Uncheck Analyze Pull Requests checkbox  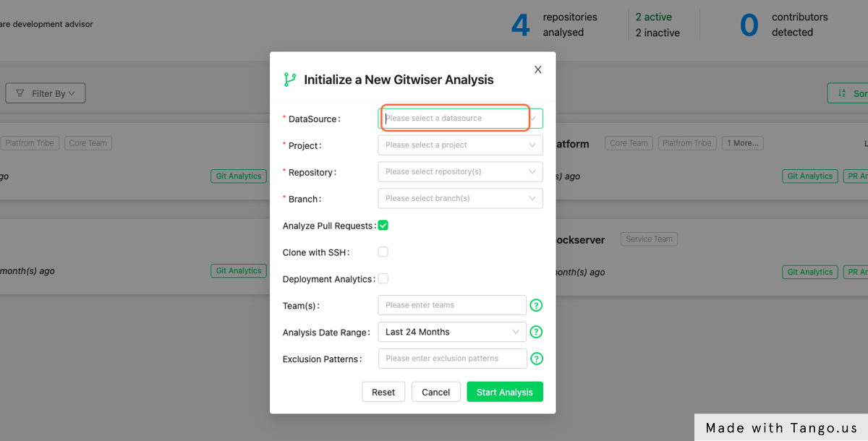click(x=383, y=226)
